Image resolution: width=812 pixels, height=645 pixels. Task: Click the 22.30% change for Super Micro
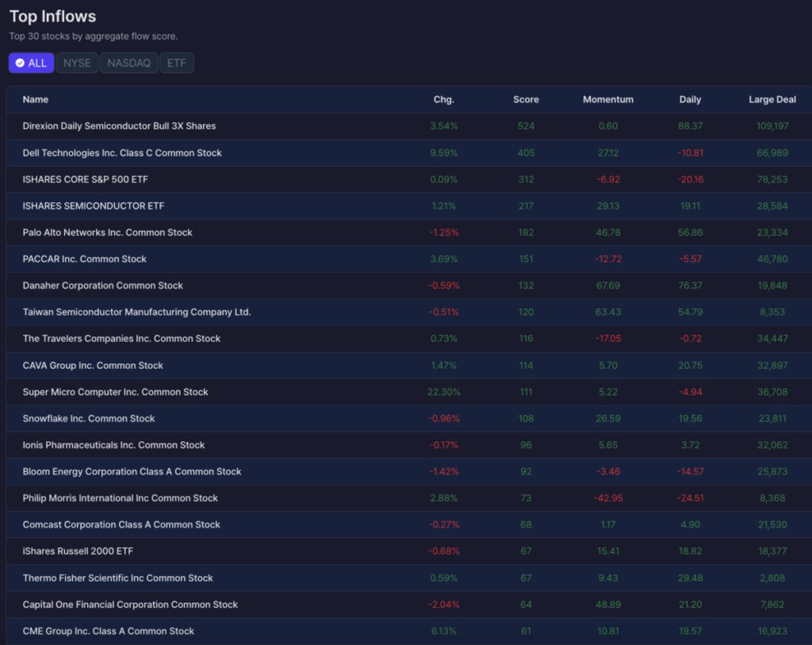444,392
